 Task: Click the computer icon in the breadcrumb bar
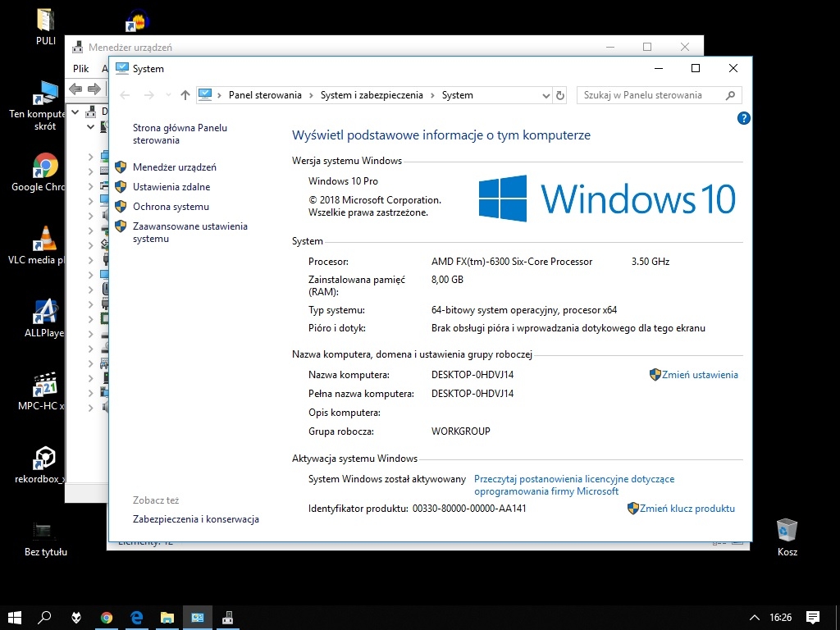click(x=205, y=95)
